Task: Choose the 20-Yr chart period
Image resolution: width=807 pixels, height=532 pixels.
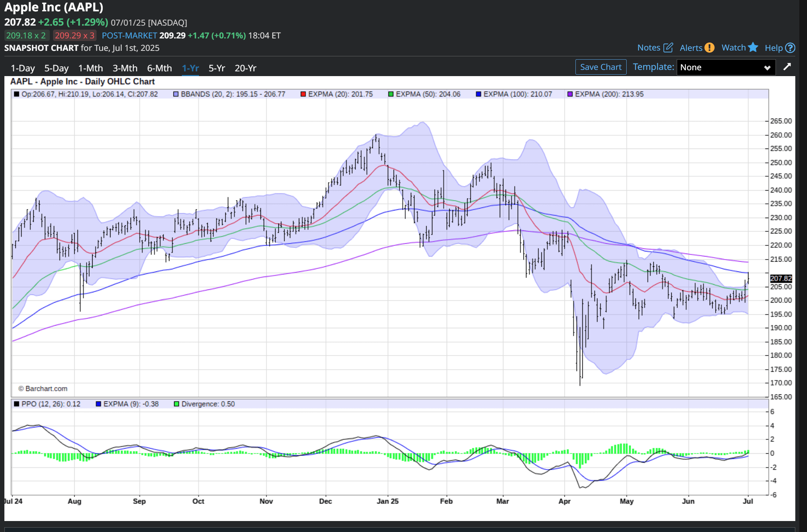Action: (245, 68)
